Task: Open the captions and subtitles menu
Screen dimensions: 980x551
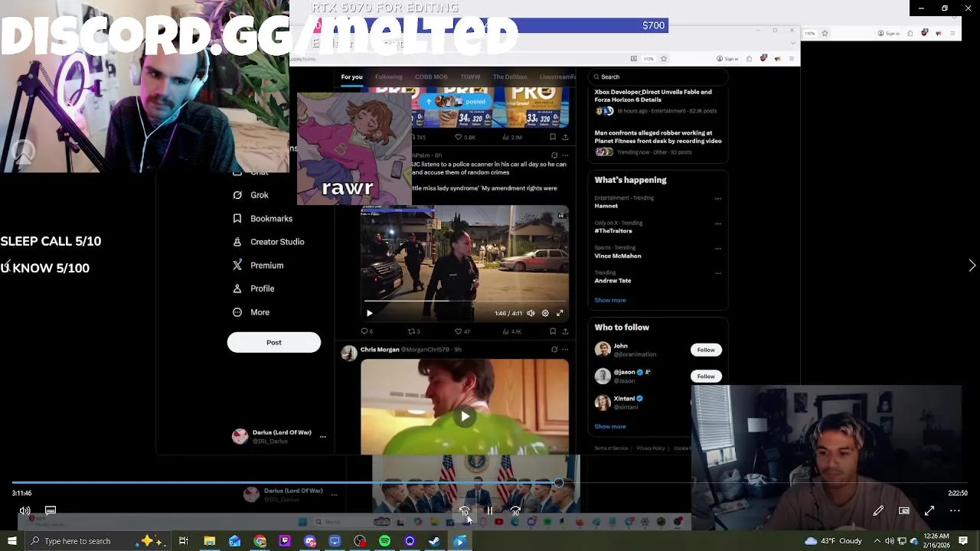Action: 51,510
